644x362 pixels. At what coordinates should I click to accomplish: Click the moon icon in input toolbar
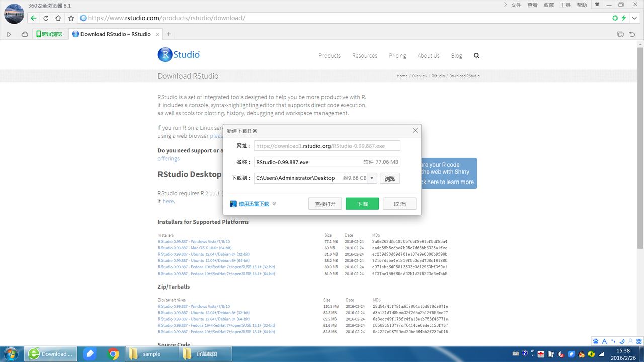click(621, 341)
